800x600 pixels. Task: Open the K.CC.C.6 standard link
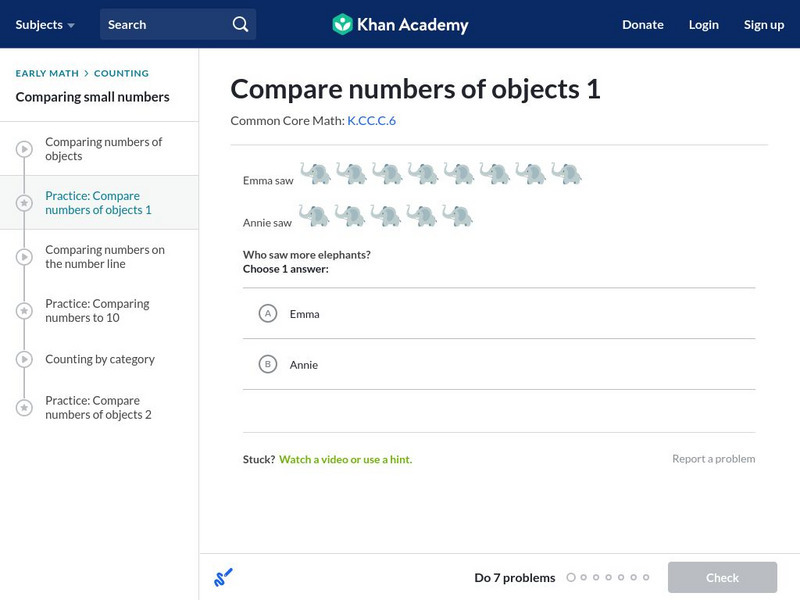371,120
